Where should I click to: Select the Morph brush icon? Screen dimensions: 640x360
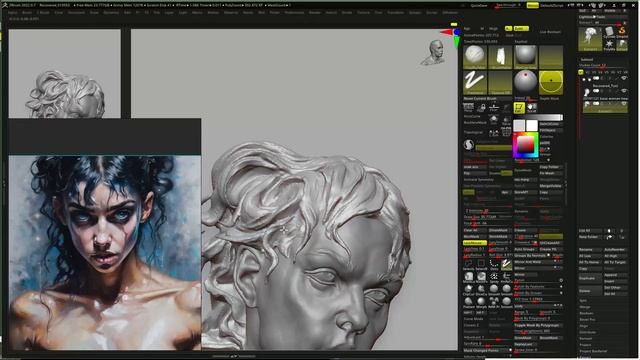481,302
